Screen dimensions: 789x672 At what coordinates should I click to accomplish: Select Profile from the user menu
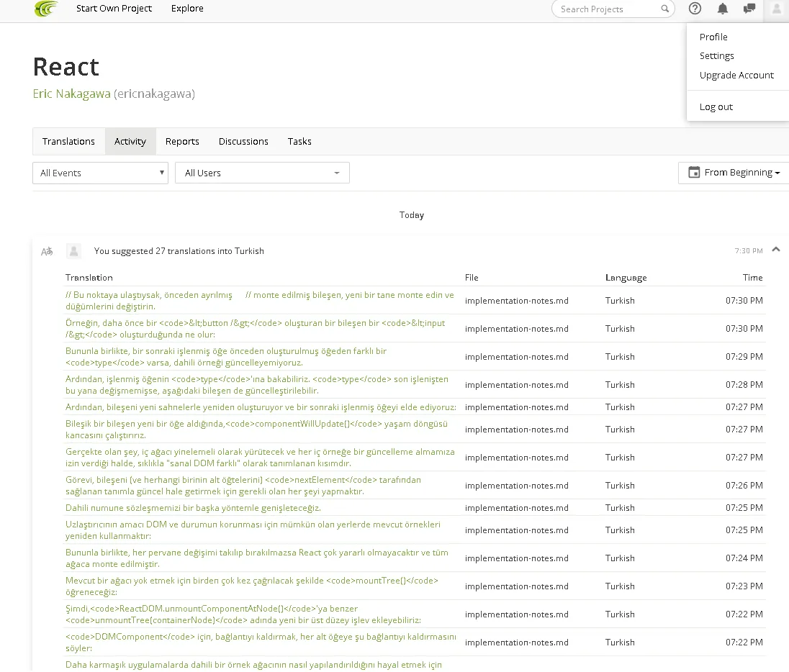pyautogui.click(x=713, y=37)
